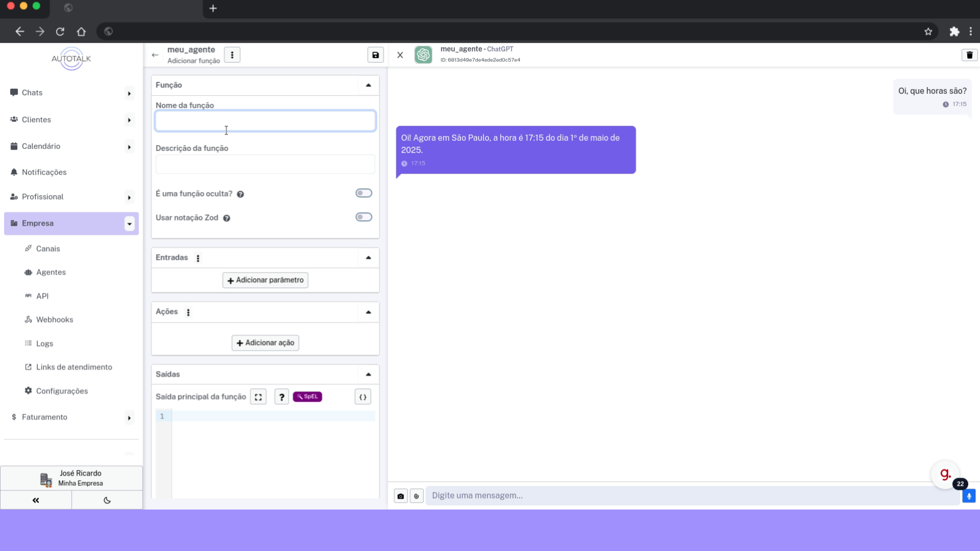Viewport: 980px width, 551px height.
Task: Click the browser back arrow
Action: click(20, 32)
